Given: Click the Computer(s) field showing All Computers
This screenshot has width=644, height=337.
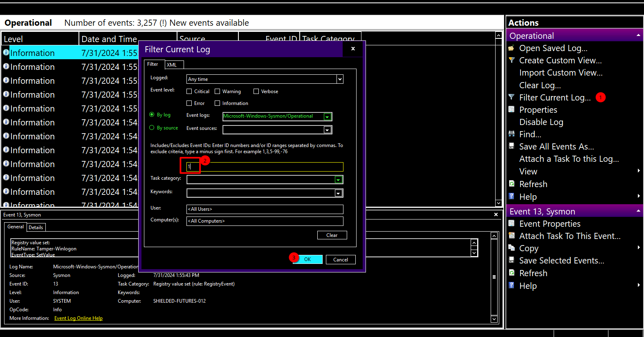Looking at the screenshot, I should (265, 221).
